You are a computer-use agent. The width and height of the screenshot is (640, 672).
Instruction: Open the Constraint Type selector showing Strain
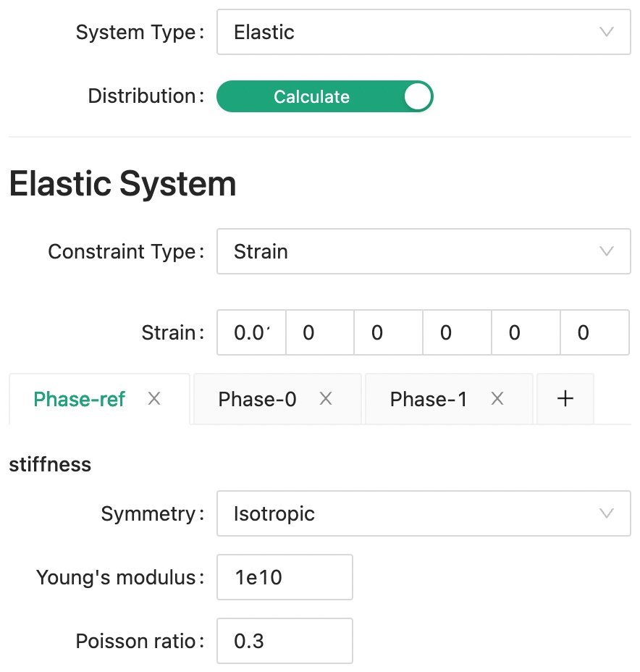[424, 251]
